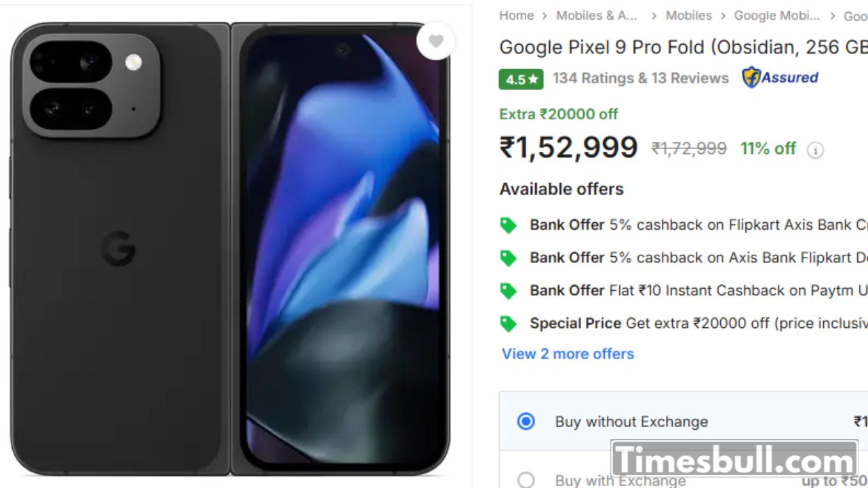The image size is (868, 488).
Task: Click the first Bank Offer tag icon
Action: pos(508,226)
